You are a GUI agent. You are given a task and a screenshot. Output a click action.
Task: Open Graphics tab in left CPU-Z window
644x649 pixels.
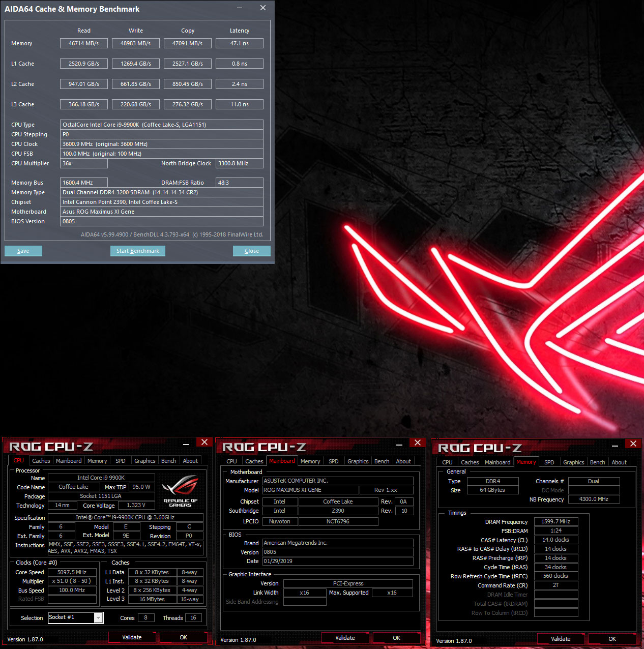145,461
